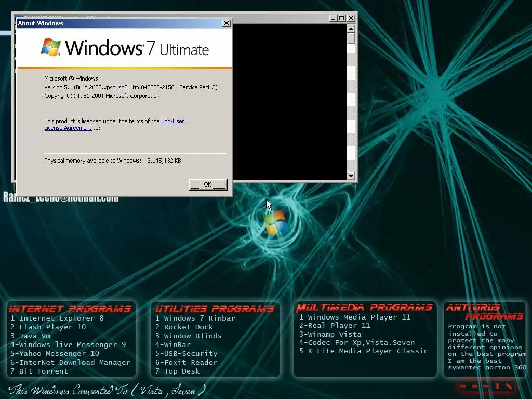Click '3-Window Blinds' entry
Viewport: 532px width, 399px height.
tap(188, 336)
